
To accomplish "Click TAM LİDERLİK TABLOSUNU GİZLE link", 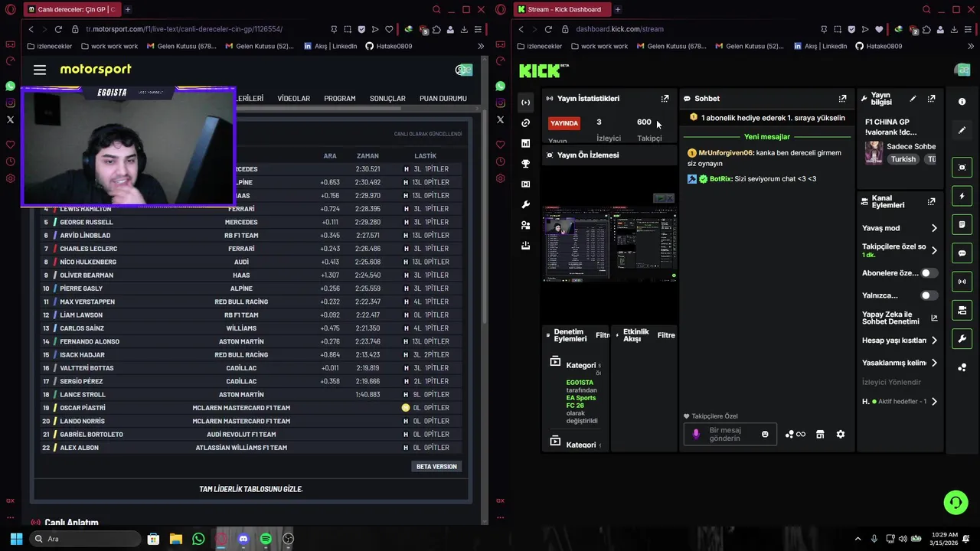I will 251,489.
